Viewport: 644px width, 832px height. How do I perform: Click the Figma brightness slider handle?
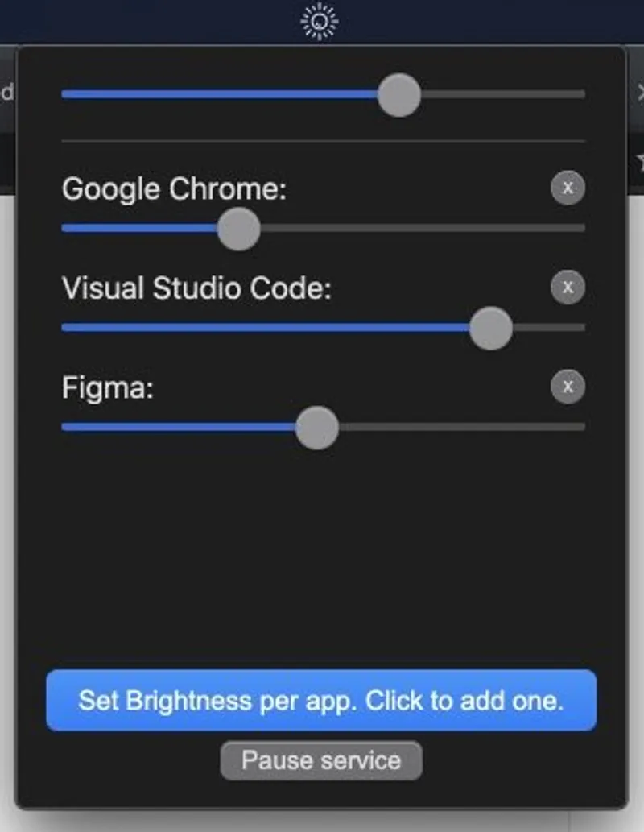coord(317,428)
